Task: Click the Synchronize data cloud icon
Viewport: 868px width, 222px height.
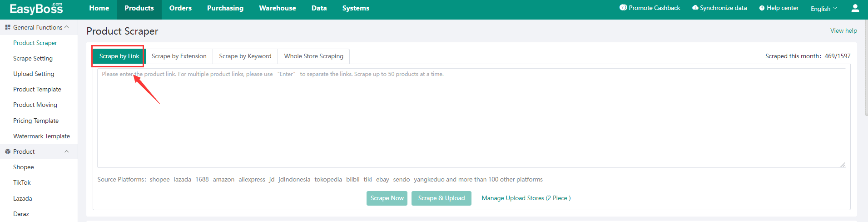Action: 695,8
